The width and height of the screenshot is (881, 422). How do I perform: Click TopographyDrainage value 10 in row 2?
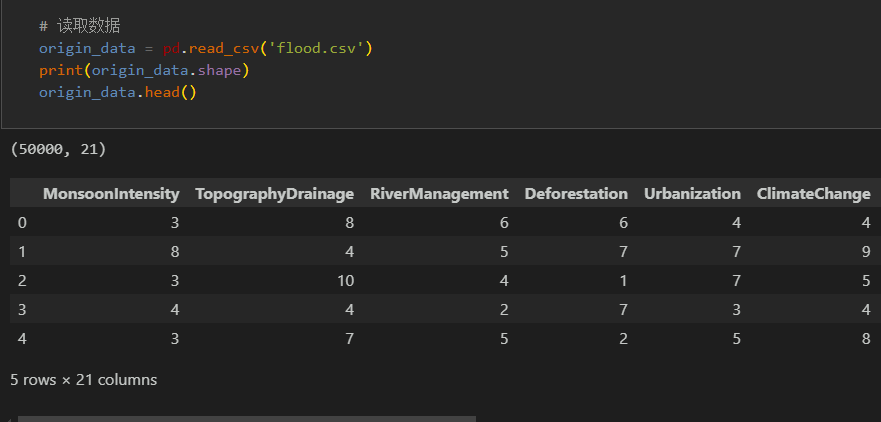[x=345, y=281]
